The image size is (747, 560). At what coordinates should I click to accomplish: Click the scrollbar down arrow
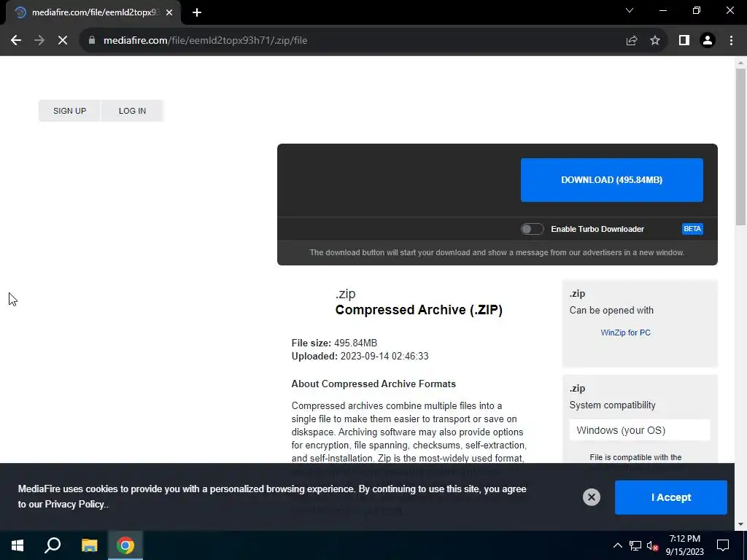[x=740, y=524]
